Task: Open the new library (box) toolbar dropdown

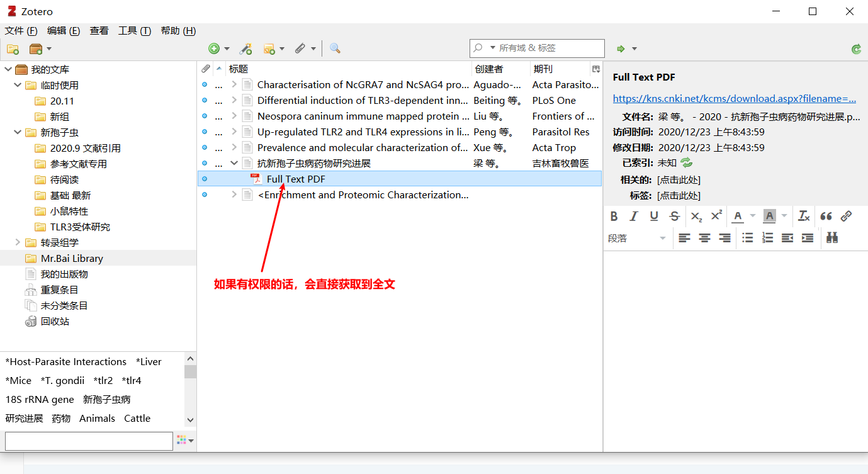Action: (x=40, y=48)
